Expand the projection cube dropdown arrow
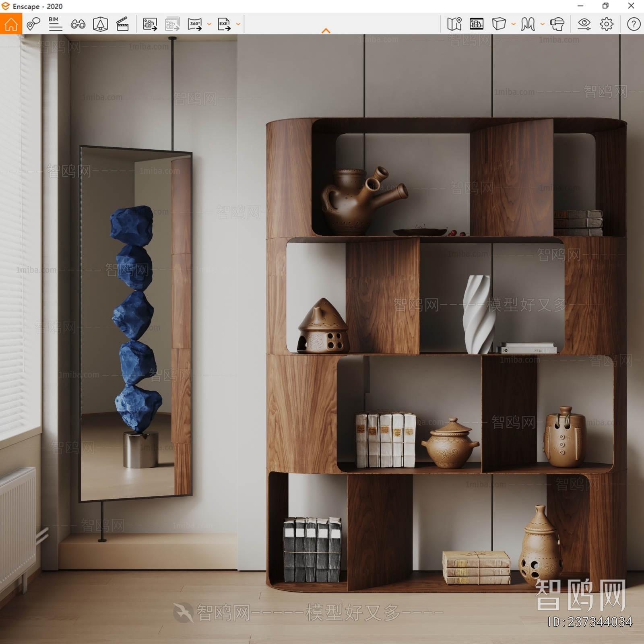This screenshot has width=644, height=644. 514,24
